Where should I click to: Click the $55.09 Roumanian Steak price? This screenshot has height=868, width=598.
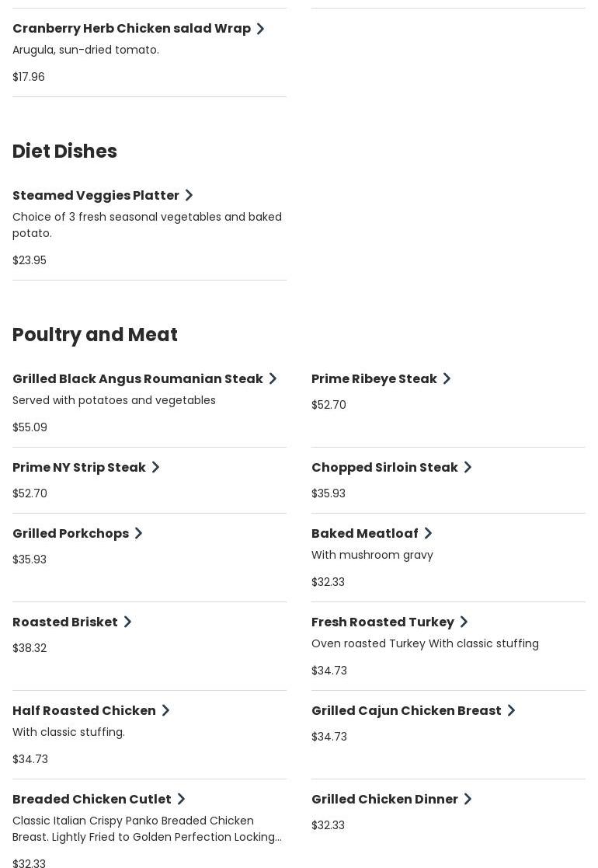coord(30,427)
